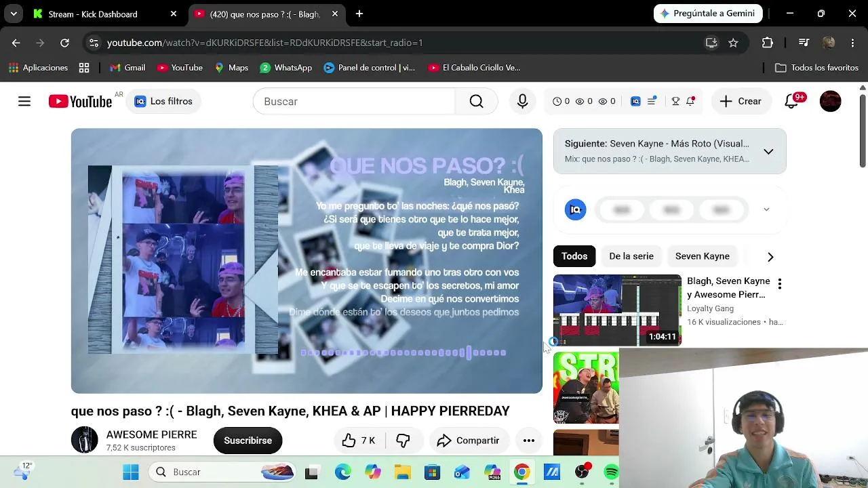Viewport: 868px width, 488px height.
Task: Open options menu for Blagh, Seven Kayne video
Action: [x=780, y=284]
